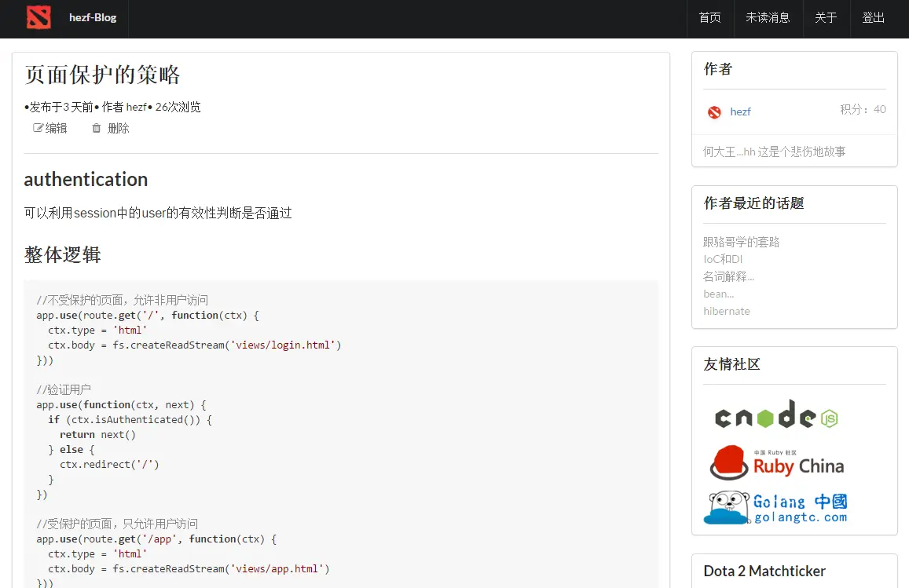
Task: Click hezf's avatar in the 作者 panel
Action: pos(714,111)
